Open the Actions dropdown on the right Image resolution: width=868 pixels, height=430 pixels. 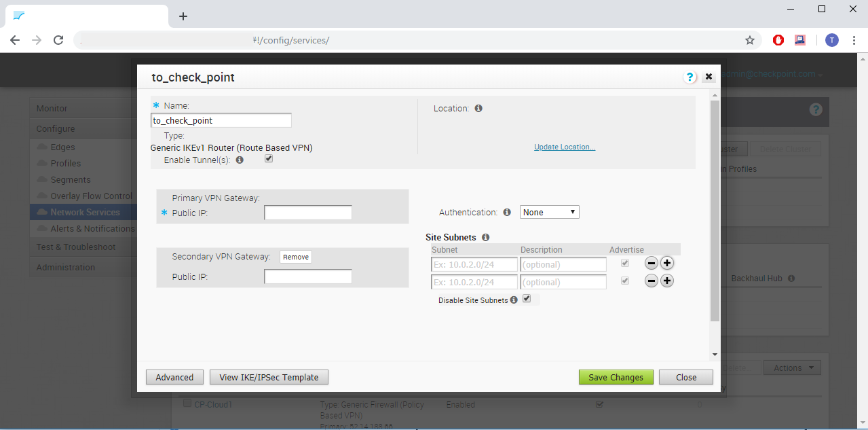791,367
